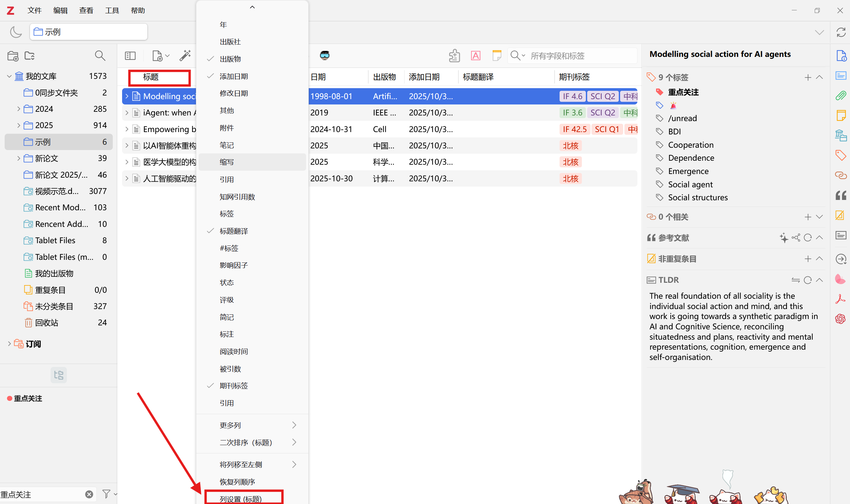The width and height of the screenshot is (850, 504).
Task: Clear the 重点关注 tag filter
Action: [89, 494]
